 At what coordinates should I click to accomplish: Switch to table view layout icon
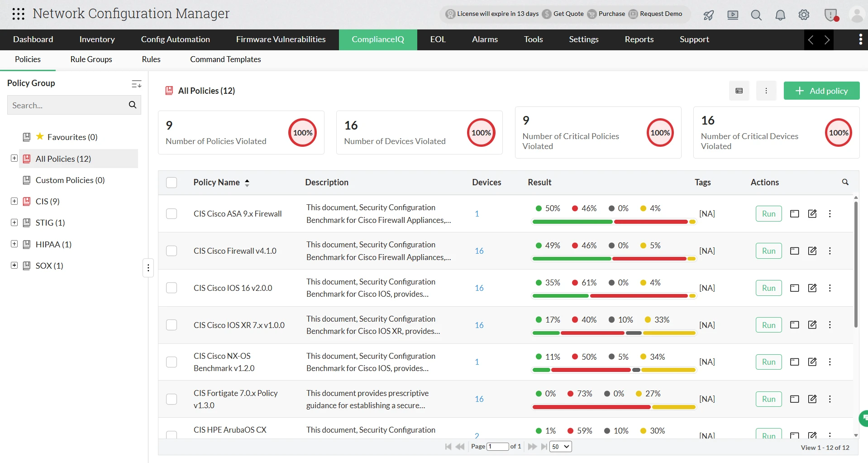(x=739, y=91)
